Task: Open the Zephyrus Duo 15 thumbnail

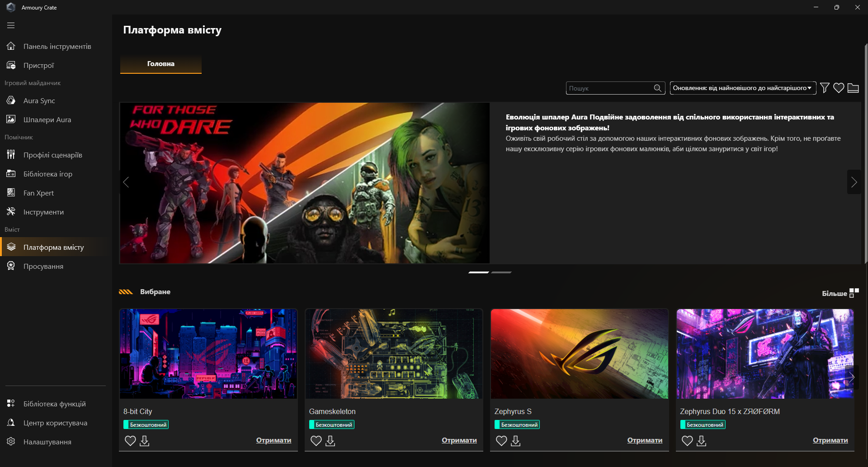Action: 765,354
